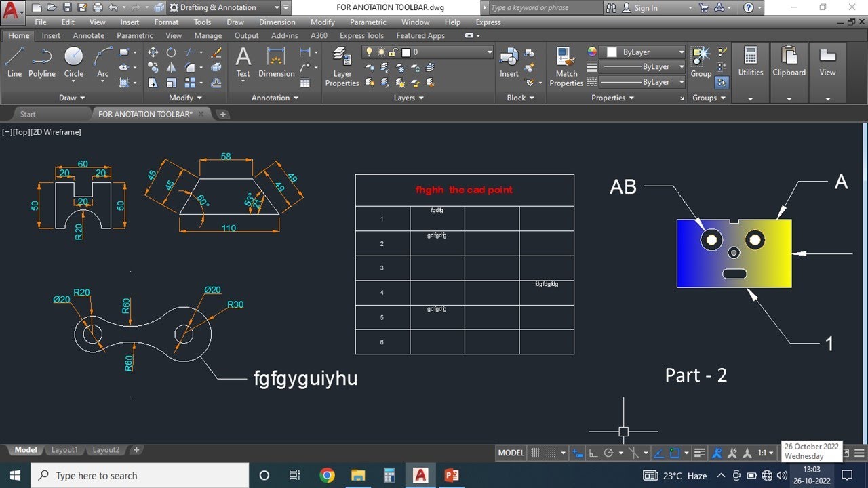
Task: Activate the Rotate tool in Modify panel
Action: click(x=172, y=52)
